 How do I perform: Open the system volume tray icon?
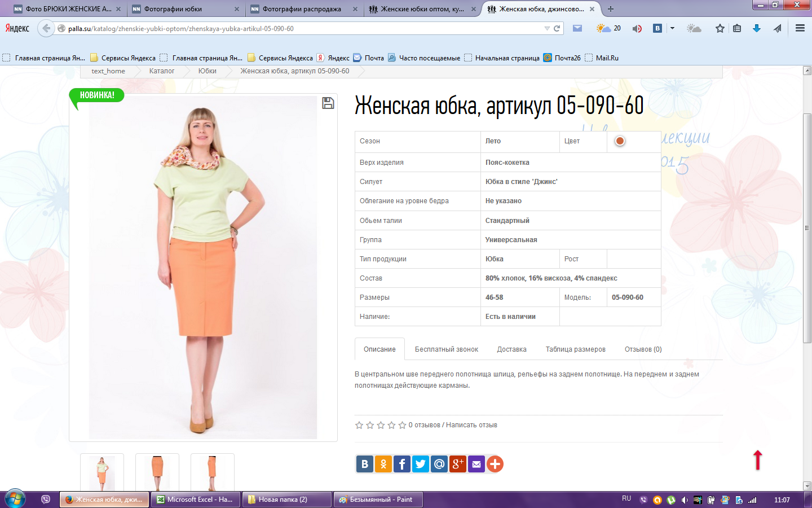point(685,500)
